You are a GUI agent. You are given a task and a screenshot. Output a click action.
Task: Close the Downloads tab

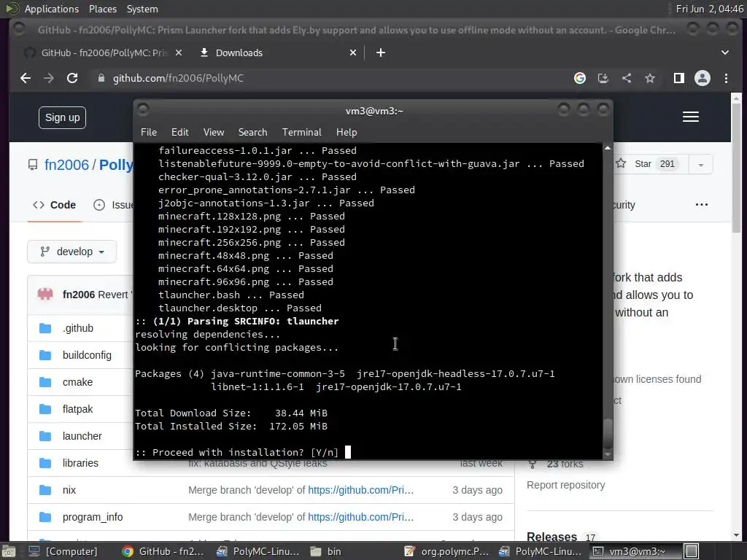[353, 52]
